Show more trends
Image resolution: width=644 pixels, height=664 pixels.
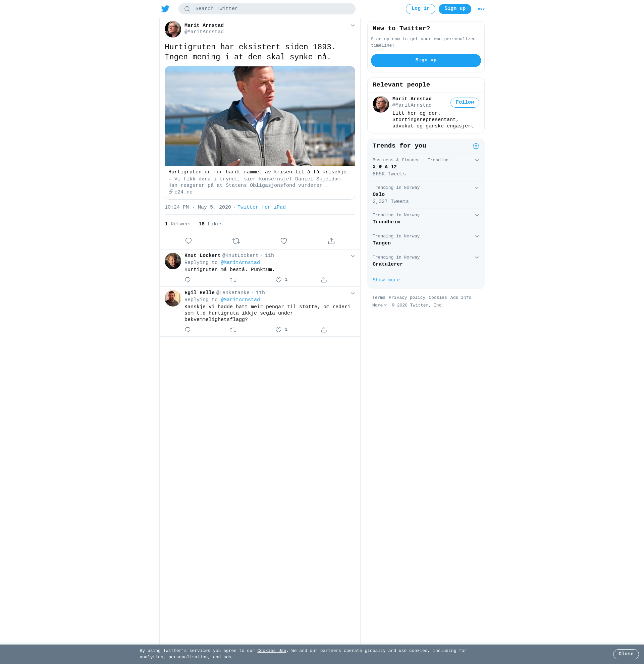coord(386,280)
